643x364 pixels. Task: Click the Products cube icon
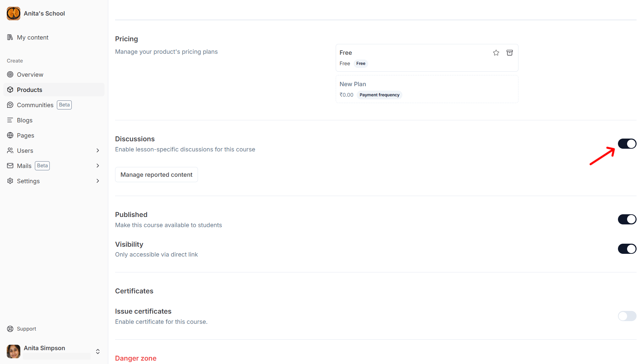click(10, 90)
